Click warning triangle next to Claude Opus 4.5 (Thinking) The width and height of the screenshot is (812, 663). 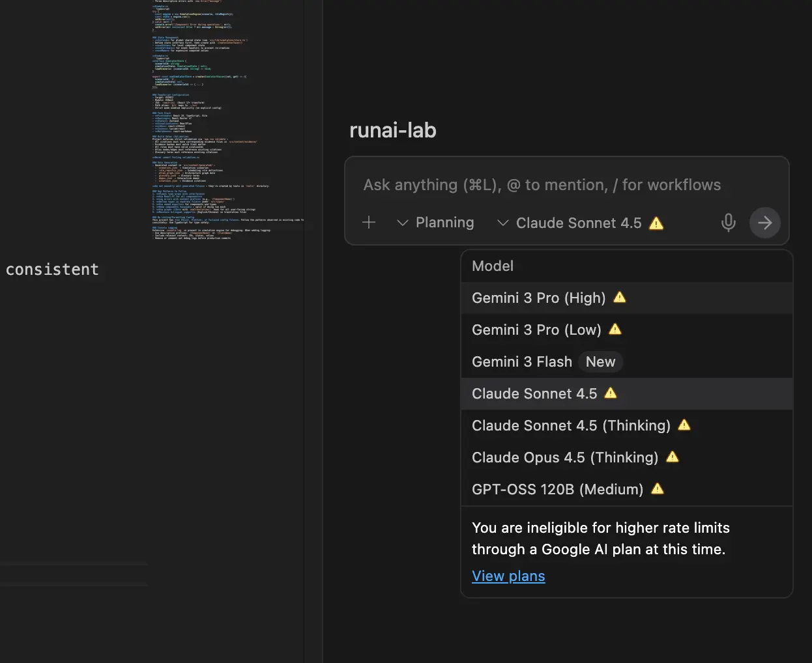click(673, 457)
